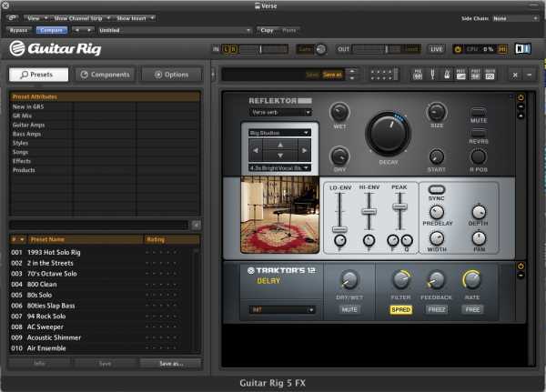The width and height of the screenshot is (546, 392).
Task: Click the NI logo icon
Action: point(522,49)
